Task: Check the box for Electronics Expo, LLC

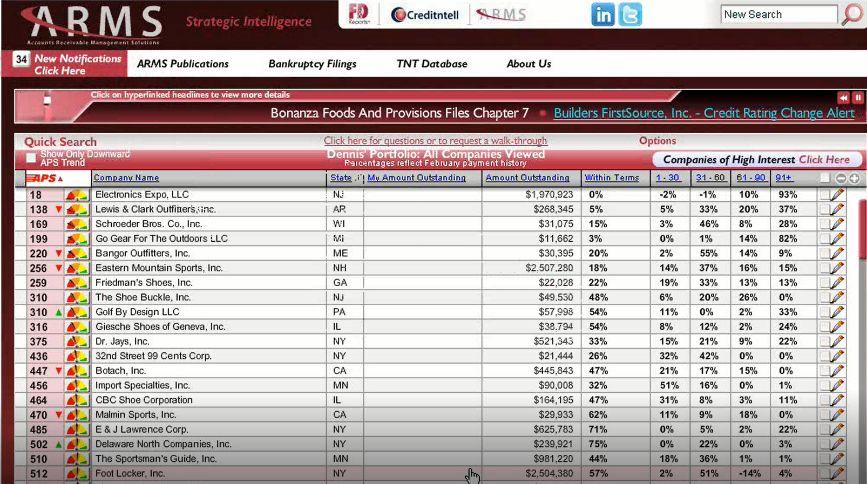Action: (824, 195)
